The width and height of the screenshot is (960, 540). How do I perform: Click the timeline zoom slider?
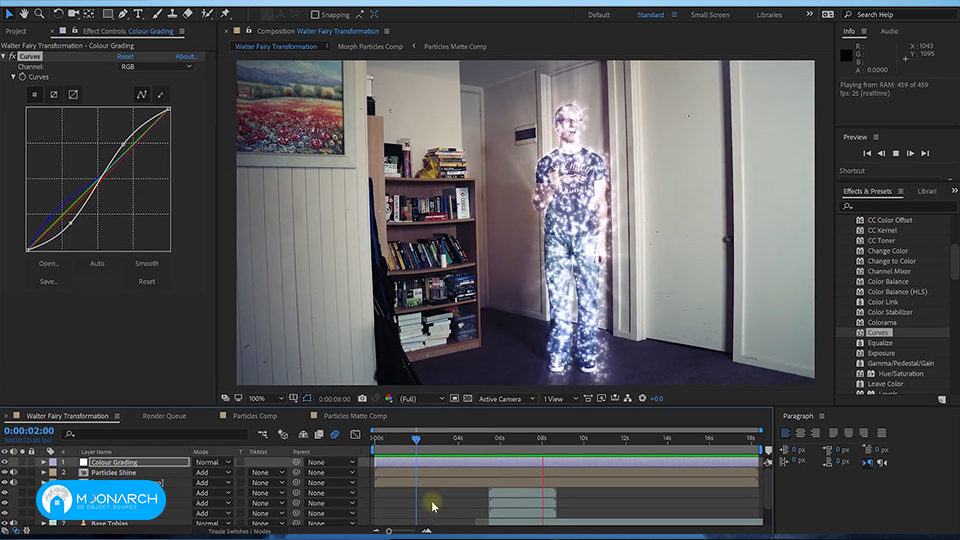coord(389,531)
